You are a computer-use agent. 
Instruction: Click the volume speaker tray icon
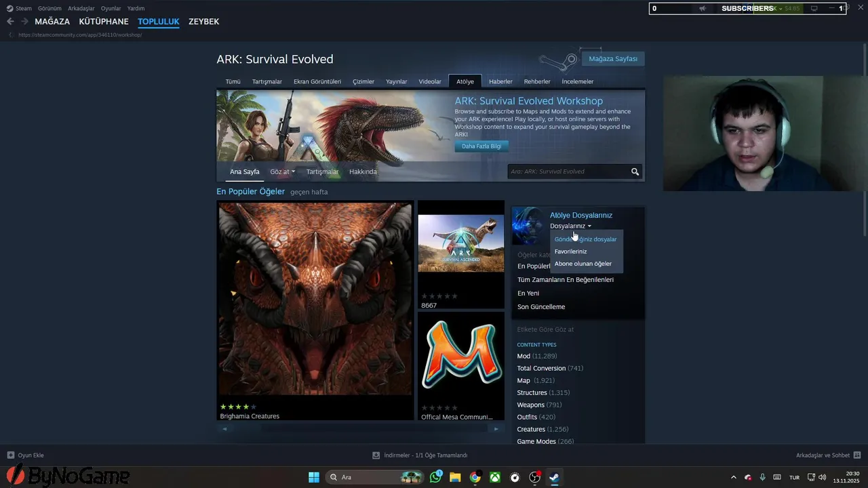pyautogui.click(x=823, y=477)
